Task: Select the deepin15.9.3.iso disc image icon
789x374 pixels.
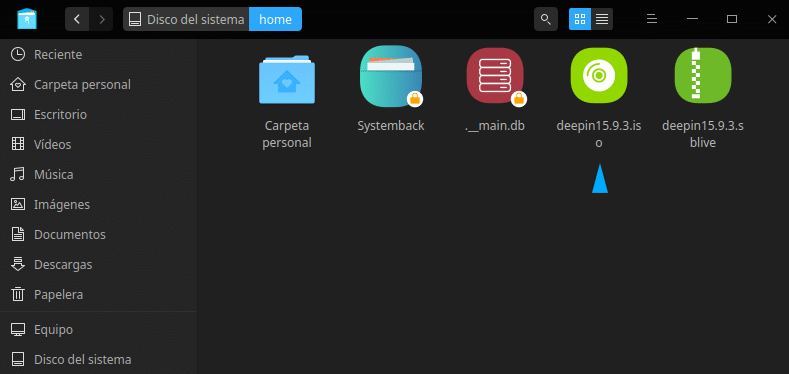Action: [599, 75]
